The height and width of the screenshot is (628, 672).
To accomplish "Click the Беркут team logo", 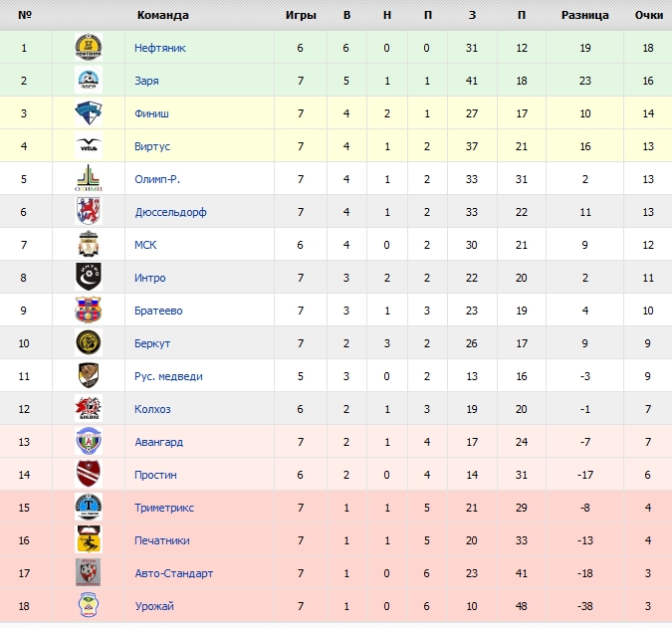I will pos(89,343).
